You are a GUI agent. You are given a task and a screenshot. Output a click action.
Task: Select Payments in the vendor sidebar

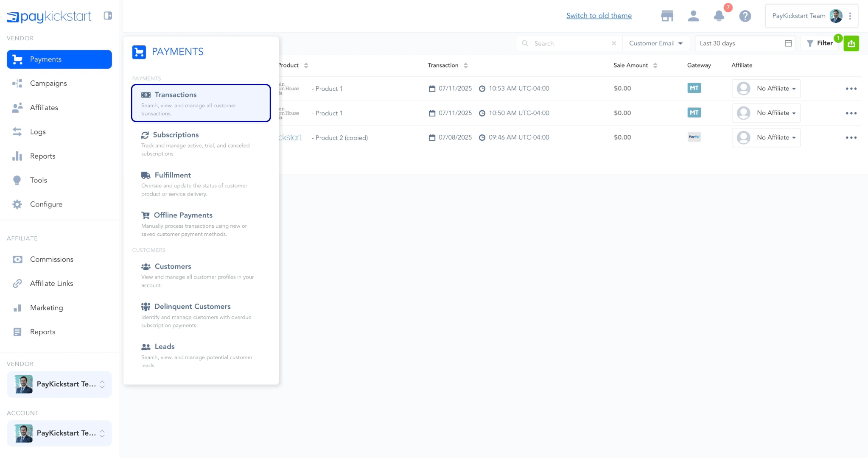click(x=59, y=59)
